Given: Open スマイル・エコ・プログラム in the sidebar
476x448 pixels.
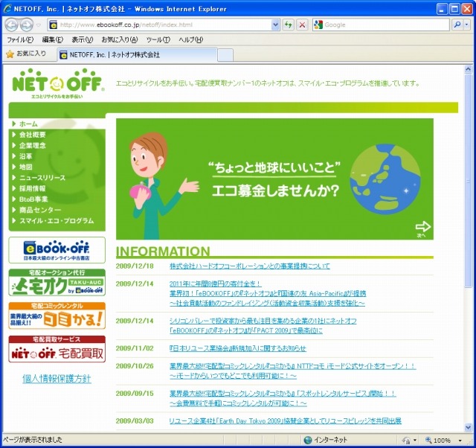Looking at the screenshot, I should tap(57, 221).
